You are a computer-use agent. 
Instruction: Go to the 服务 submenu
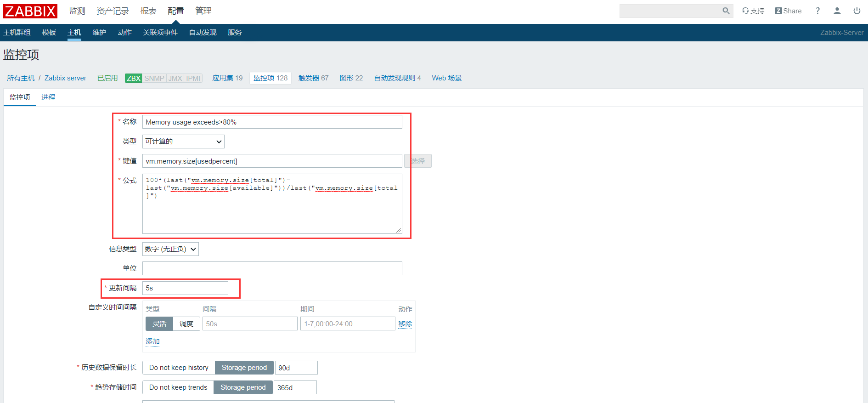(235, 33)
